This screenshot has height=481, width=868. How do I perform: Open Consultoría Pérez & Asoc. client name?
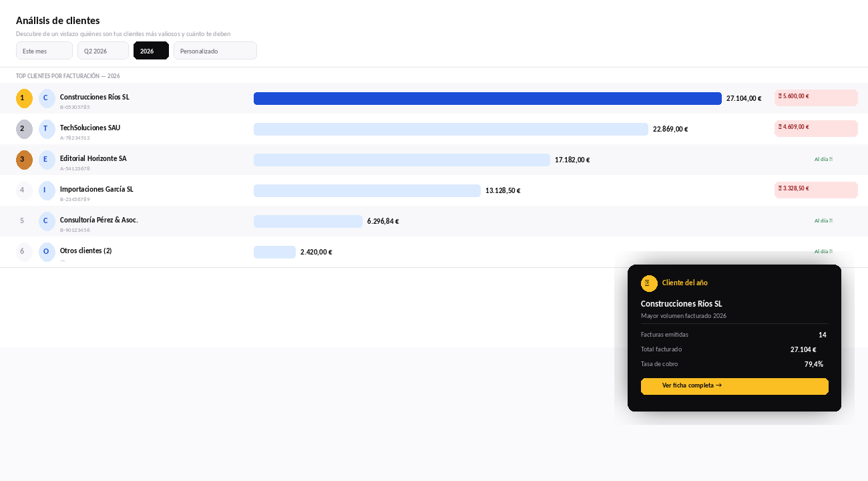[x=99, y=220]
